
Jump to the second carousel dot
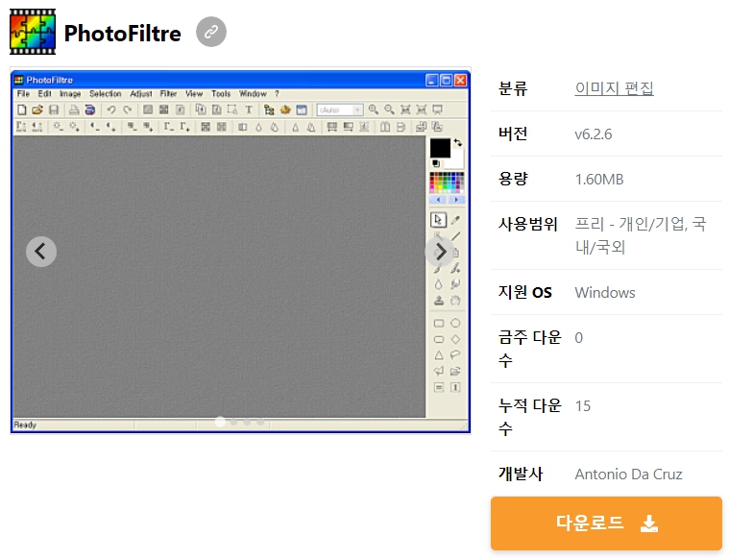[233, 422]
